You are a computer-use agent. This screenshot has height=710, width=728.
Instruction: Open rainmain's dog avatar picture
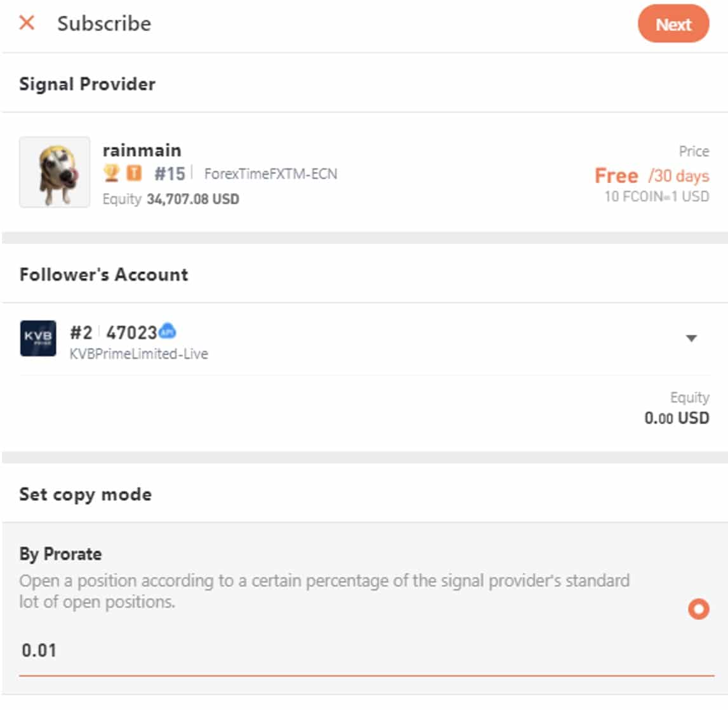(55, 172)
